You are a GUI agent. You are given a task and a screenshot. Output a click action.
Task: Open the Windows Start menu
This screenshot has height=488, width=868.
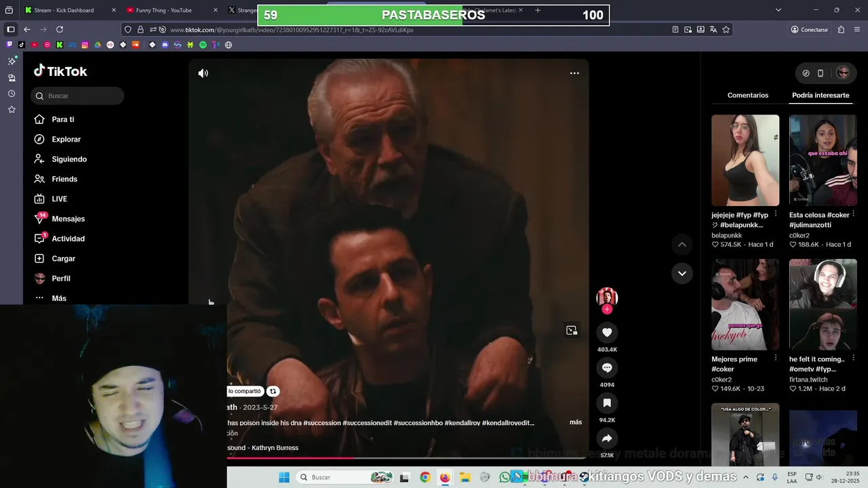click(284, 477)
